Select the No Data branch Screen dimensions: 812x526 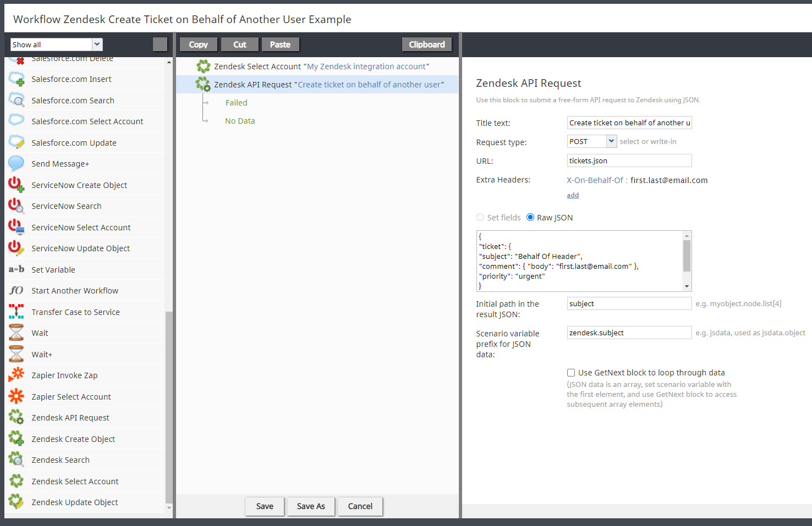(x=240, y=121)
